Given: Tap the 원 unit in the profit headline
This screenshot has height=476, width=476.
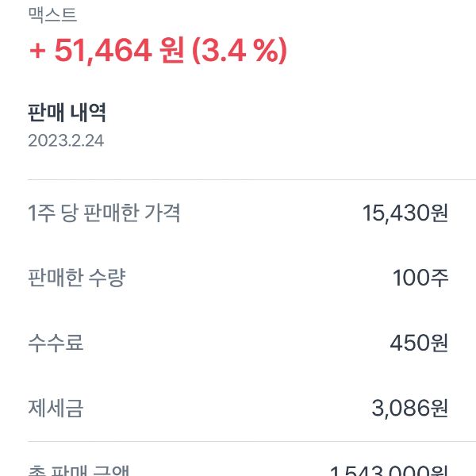Looking at the screenshot, I should coord(171,52).
